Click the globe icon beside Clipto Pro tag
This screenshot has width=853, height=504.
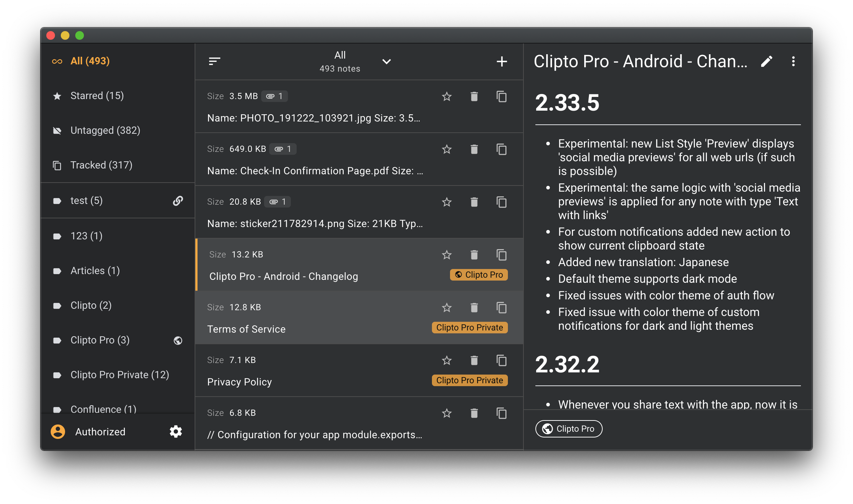tap(178, 340)
